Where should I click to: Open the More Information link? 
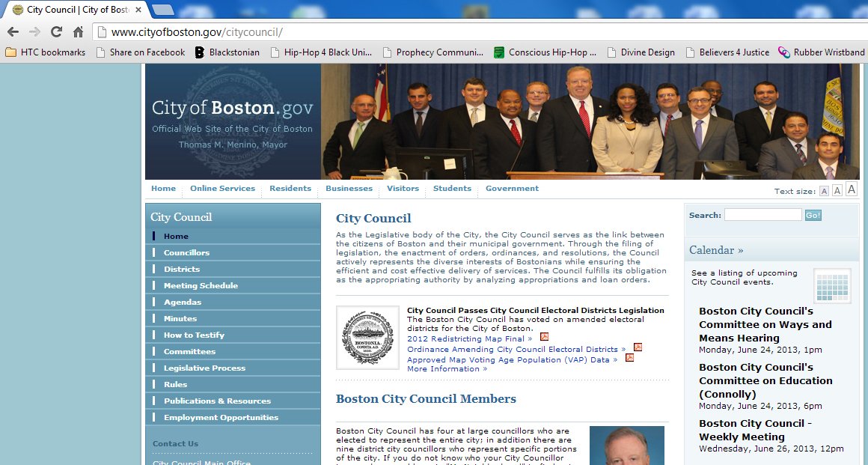coord(447,369)
